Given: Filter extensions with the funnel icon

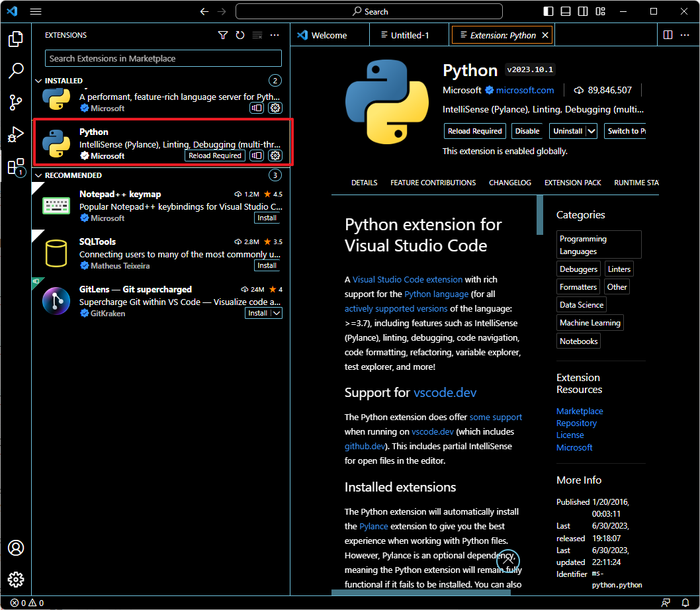Looking at the screenshot, I should coord(223,35).
